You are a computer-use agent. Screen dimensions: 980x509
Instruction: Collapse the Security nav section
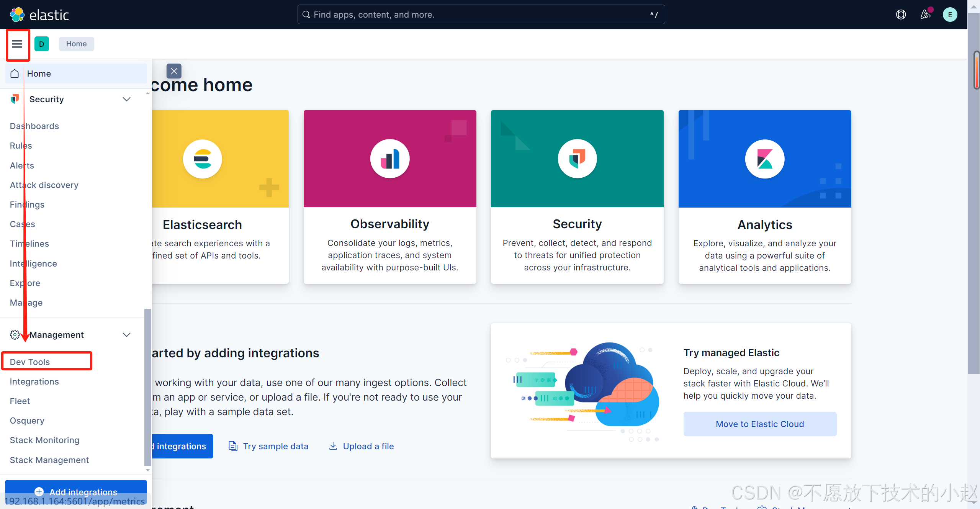(x=126, y=100)
